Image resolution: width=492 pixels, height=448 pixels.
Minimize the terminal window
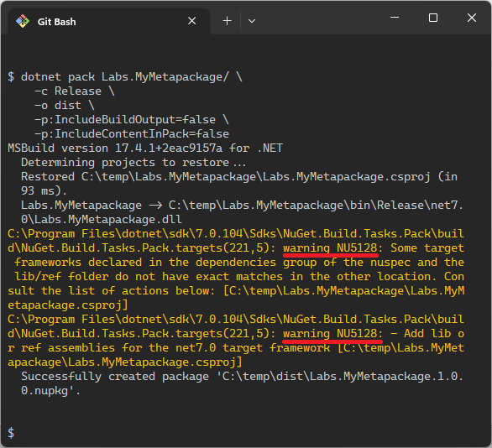395,18
